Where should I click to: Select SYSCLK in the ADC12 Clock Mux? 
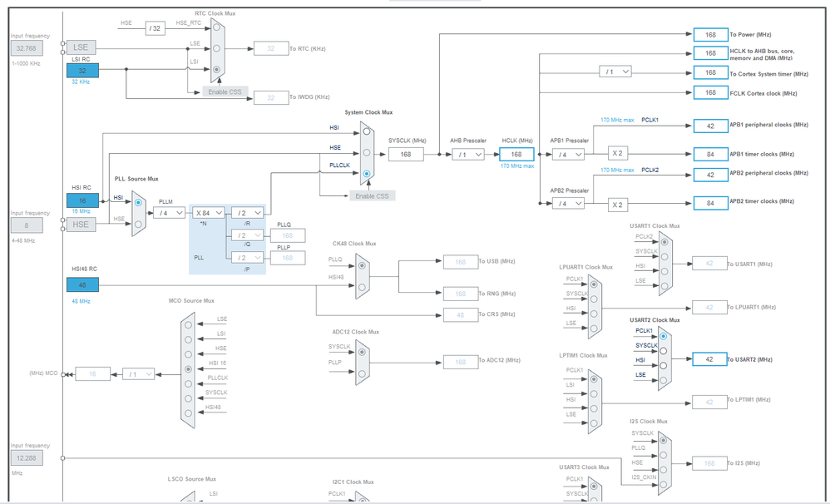point(362,352)
